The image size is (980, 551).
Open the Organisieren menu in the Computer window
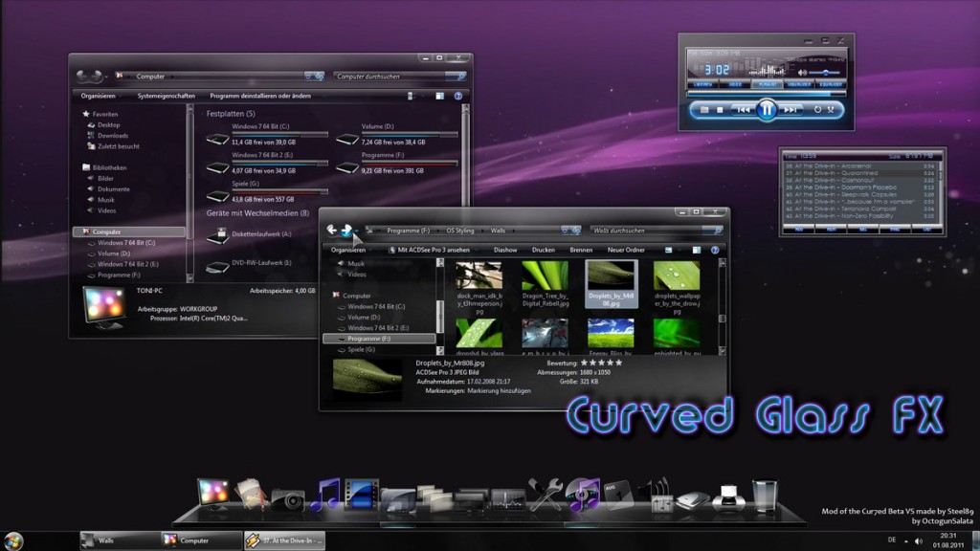click(x=100, y=96)
